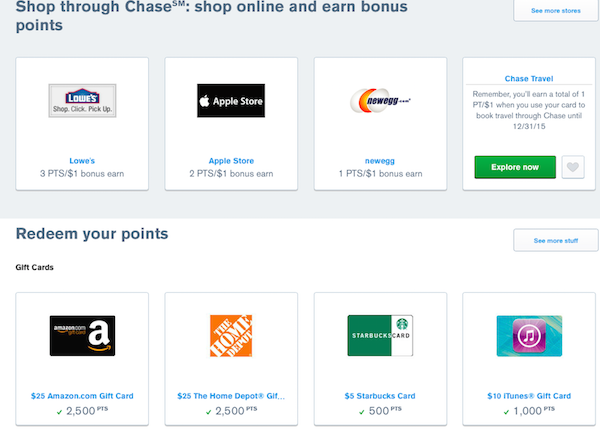Click checkmark beside 500 PTS Starbucks
The image size is (600, 430).
pyautogui.click(x=362, y=412)
